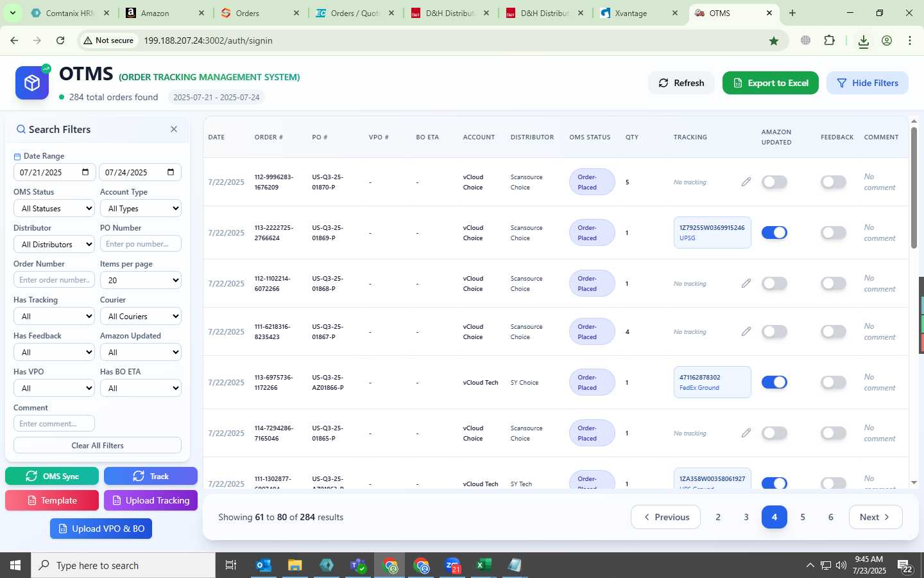Open the Courier dropdown

click(x=141, y=317)
